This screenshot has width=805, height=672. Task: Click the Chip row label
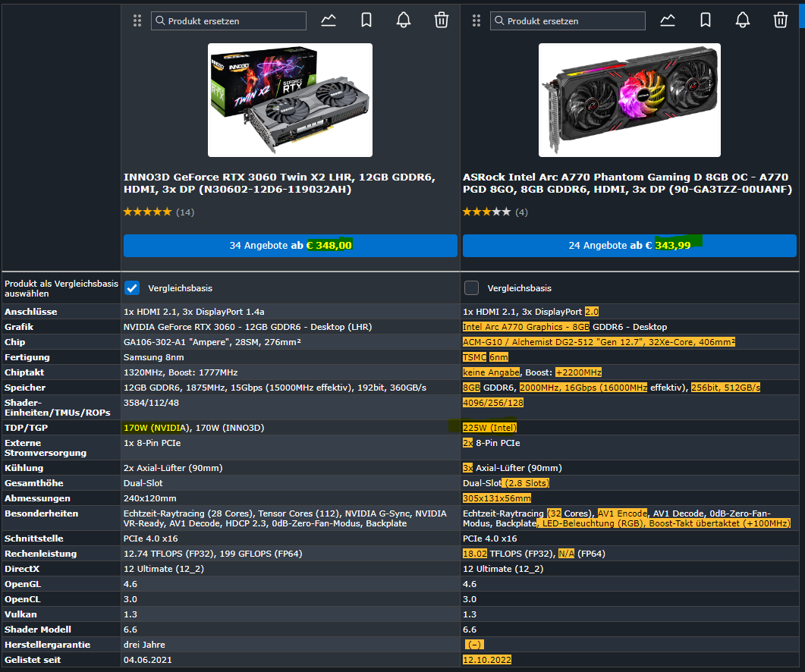pos(15,342)
